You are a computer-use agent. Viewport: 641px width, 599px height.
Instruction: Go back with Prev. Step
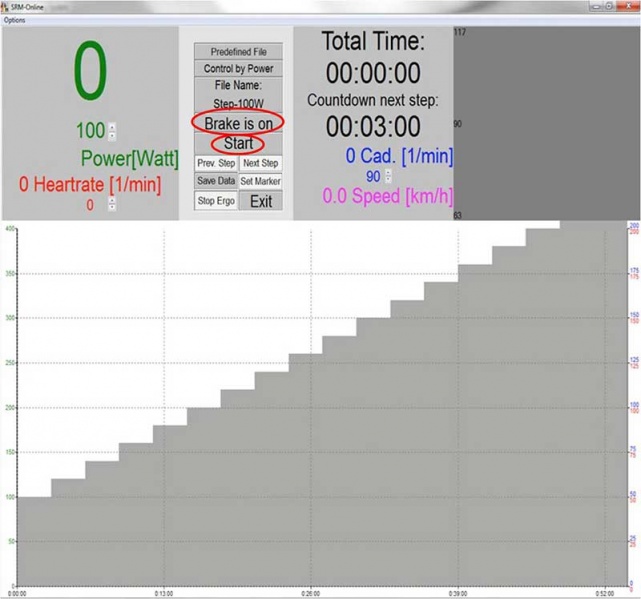tap(216, 163)
